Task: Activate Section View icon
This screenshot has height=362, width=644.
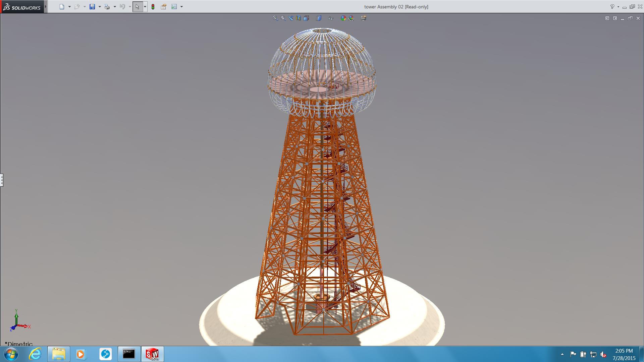Action: (299, 18)
